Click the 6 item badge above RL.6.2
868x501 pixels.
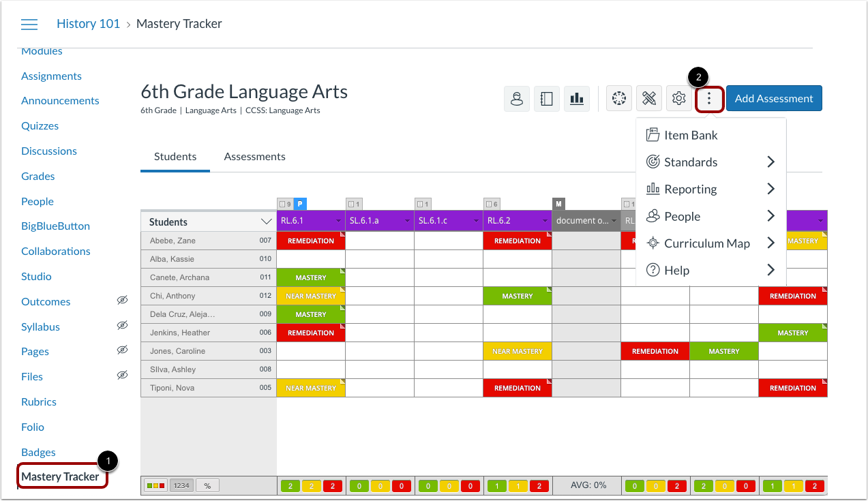pyautogui.click(x=492, y=204)
